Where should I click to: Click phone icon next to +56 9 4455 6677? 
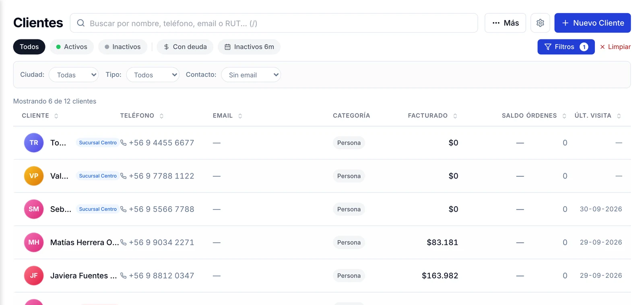coord(124,143)
